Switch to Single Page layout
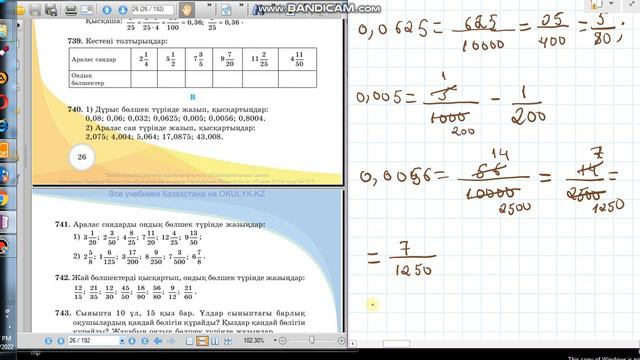The width and height of the screenshot is (640, 360). pyautogui.click(x=189, y=340)
